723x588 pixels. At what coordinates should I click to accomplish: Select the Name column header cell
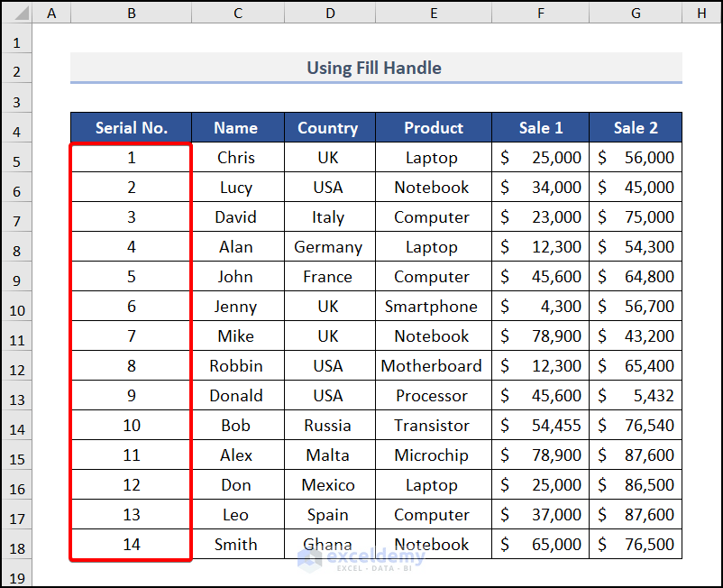pyautogui.click(x=236, y=128)
